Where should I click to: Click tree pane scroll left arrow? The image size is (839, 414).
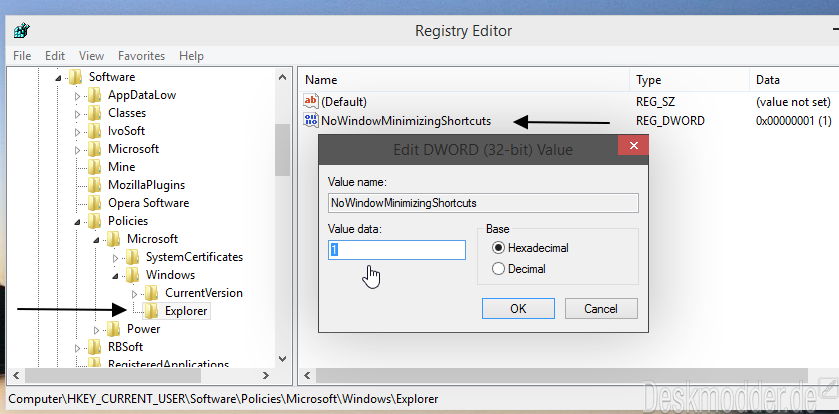16,375
